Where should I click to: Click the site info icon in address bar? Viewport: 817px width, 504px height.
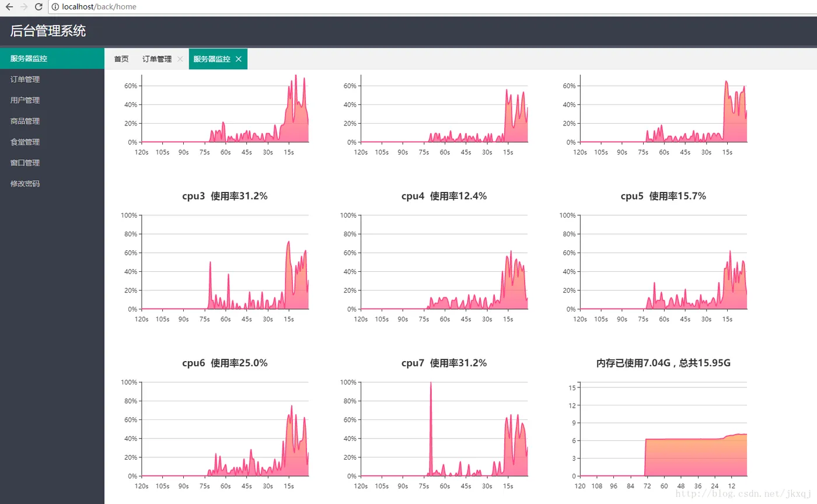click(55, 7)
